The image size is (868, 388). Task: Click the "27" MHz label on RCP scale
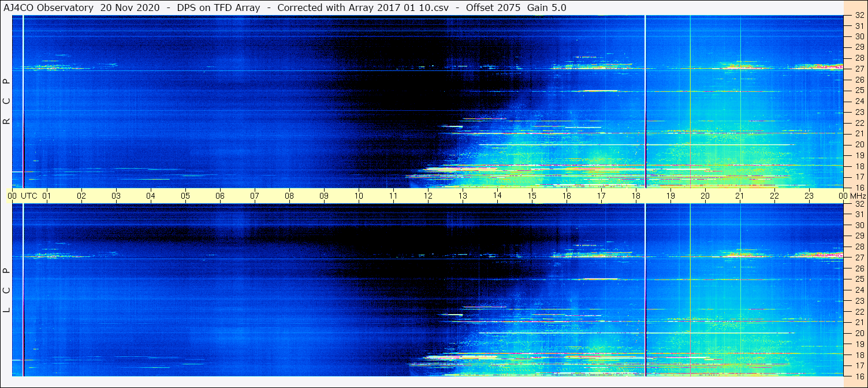pyautogui.click(x=859, y=69)
